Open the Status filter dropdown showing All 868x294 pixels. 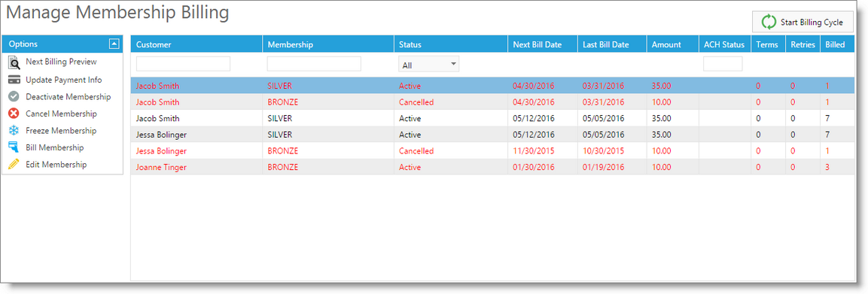click(x=429, y=65)
